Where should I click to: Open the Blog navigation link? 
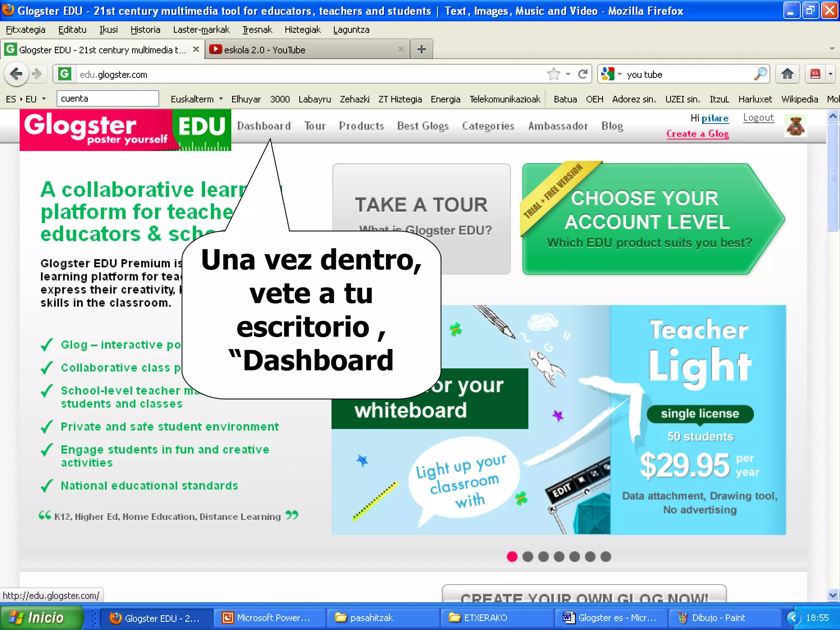coord(612,126)
